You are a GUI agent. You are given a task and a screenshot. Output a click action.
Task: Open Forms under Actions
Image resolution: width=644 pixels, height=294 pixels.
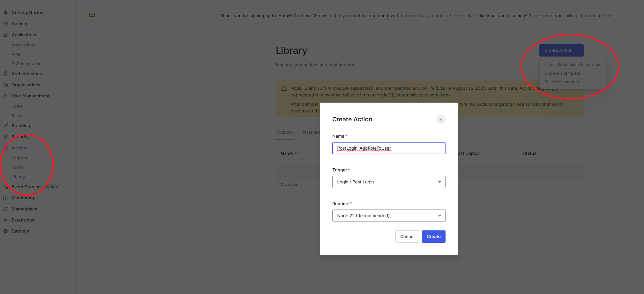18,167
